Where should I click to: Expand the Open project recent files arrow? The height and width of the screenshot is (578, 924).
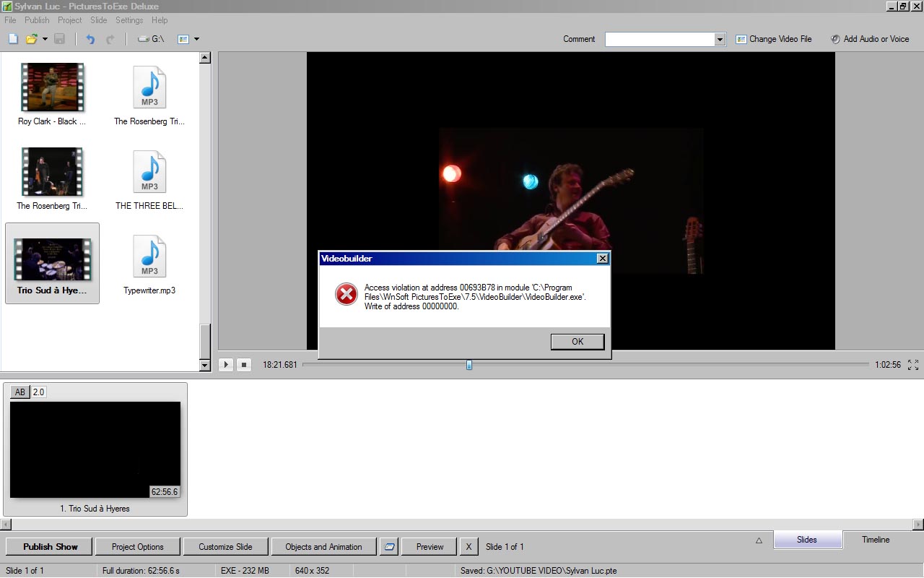(45, 39)
